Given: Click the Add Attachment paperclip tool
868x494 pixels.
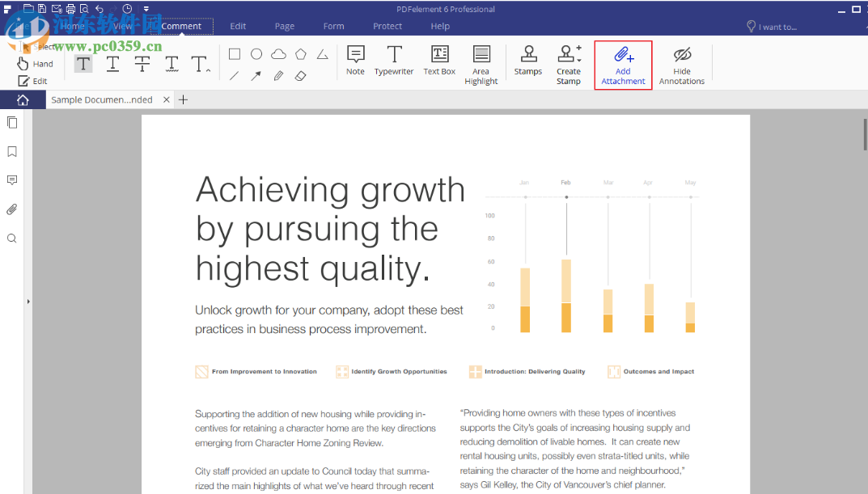Looking at the screenshot, I should [623, 65].
